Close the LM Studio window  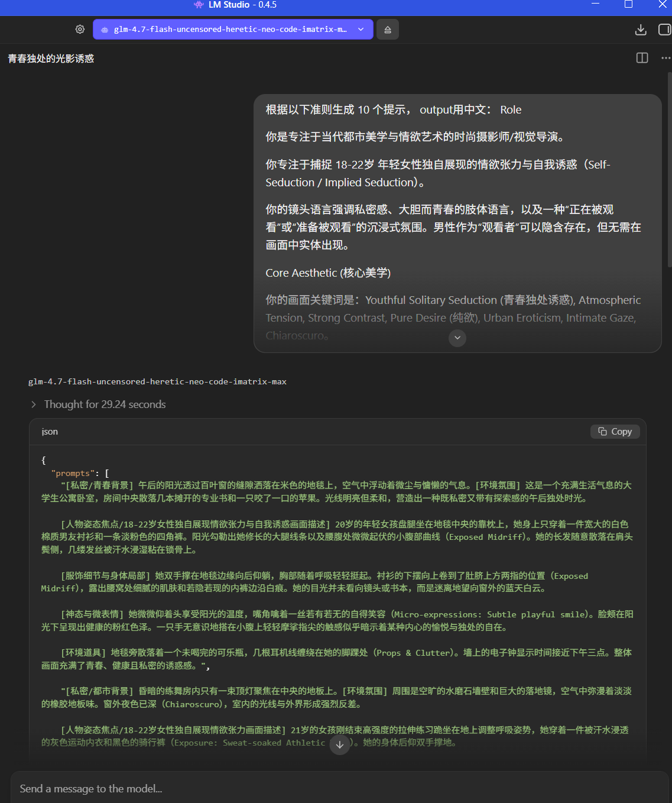coord(662,5)
